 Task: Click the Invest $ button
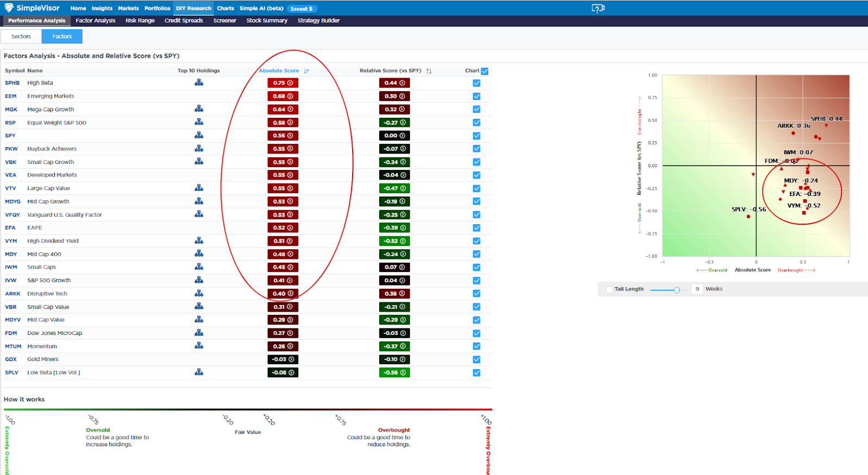(x=302, y=9)
